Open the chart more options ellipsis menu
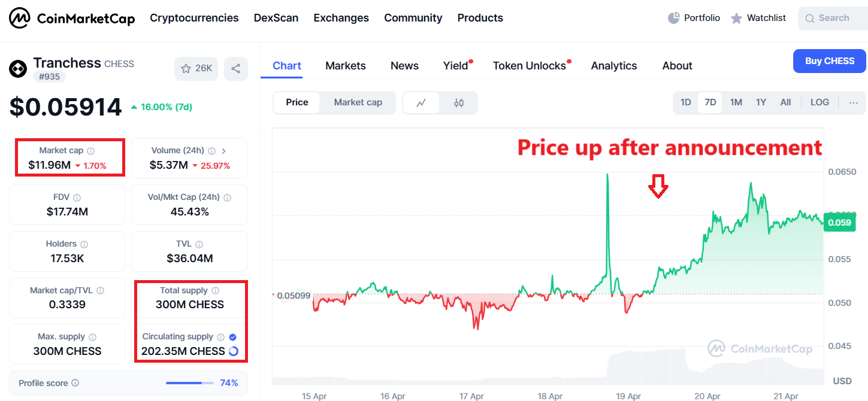Image resolution: width=868 pixels, height=401 pixels. 854,102
